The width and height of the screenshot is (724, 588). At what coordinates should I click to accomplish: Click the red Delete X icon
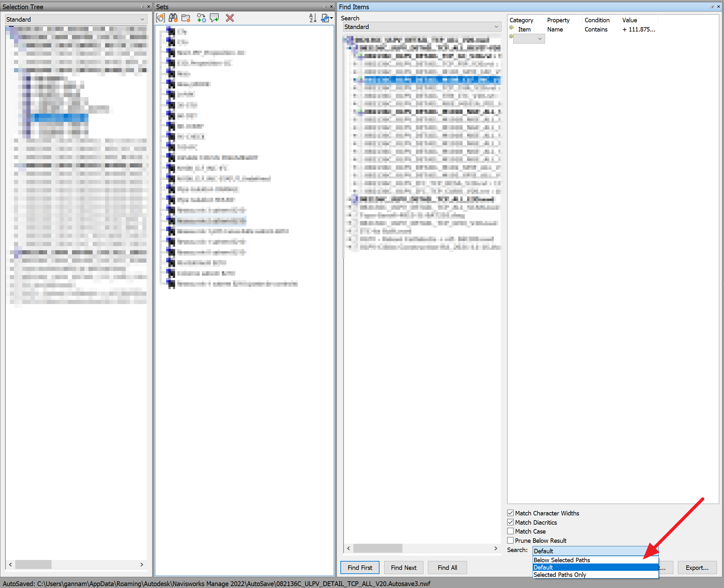(230, 18)
